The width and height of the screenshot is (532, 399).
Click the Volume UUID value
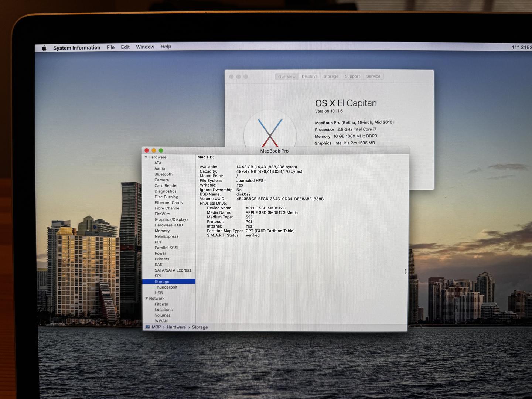point(280,199)
